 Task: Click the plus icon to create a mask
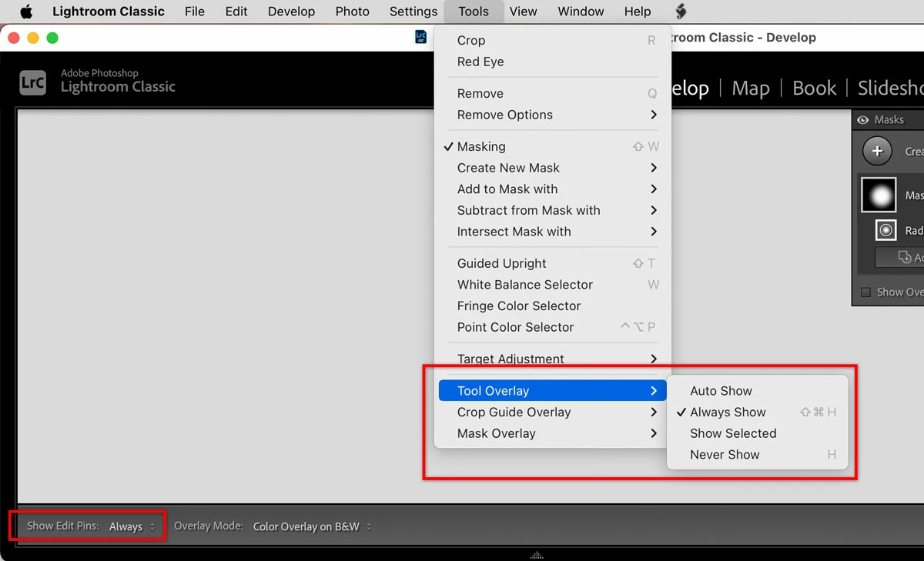point(877,152)
